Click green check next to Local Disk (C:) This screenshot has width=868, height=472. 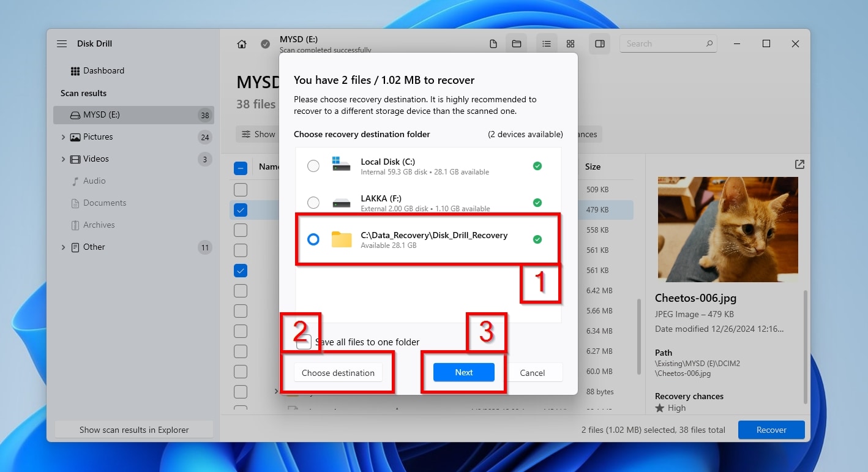537,166
